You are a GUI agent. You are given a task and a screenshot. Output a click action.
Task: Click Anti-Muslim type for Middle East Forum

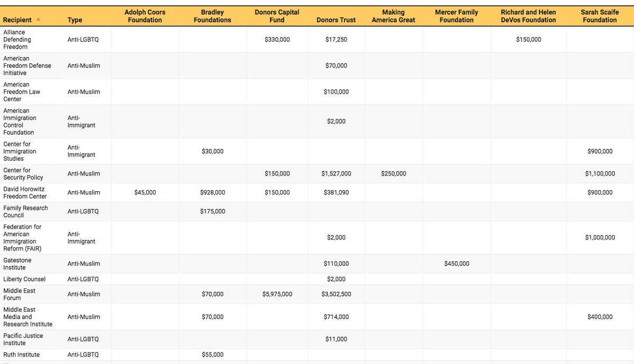[83, 294]
